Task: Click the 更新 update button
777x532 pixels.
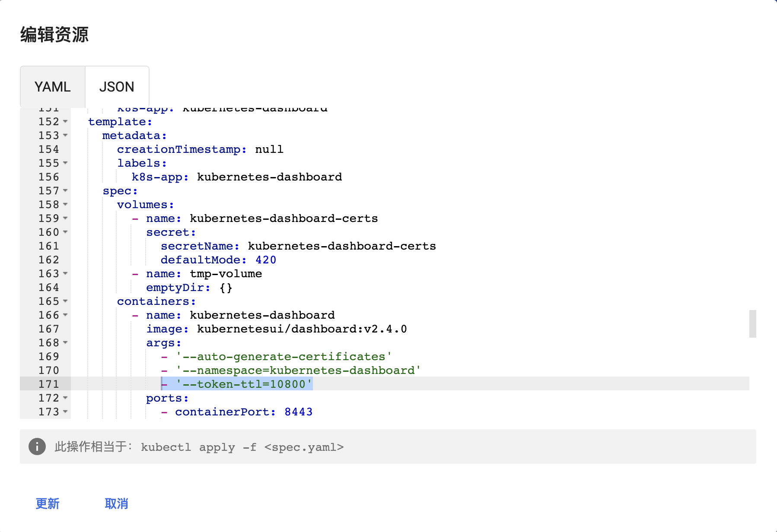Action: coord(48,503)
